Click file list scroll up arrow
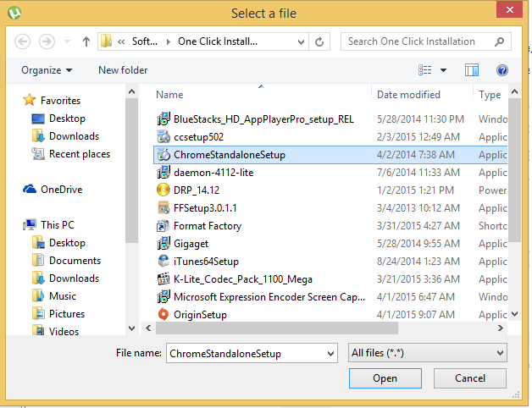The width and height of the screenshot is (532, 408). point(514,91)
